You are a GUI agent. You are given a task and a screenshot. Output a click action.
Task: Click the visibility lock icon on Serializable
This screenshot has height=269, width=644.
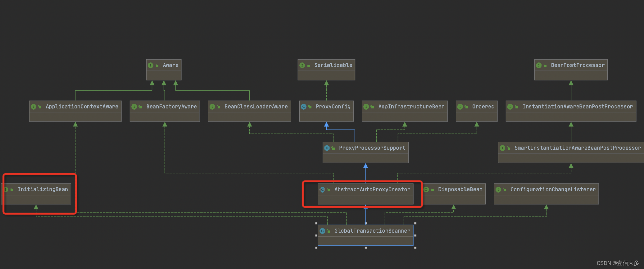[x=308, y=65]
